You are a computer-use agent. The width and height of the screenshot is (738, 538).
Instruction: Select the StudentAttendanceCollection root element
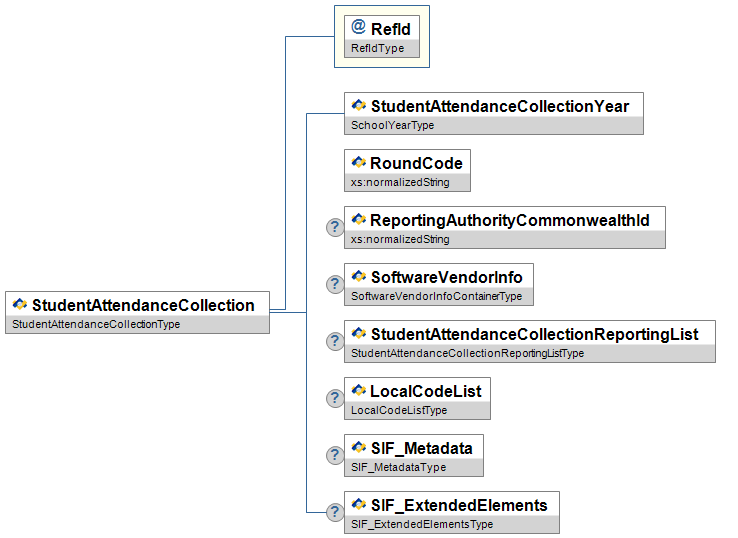point(143,305)
